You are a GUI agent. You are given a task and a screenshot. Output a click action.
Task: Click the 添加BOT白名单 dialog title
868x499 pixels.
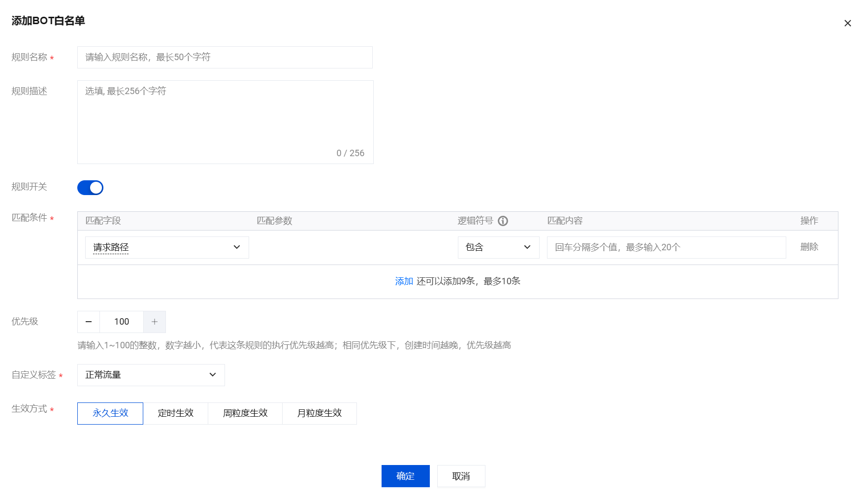pos(48,21)
